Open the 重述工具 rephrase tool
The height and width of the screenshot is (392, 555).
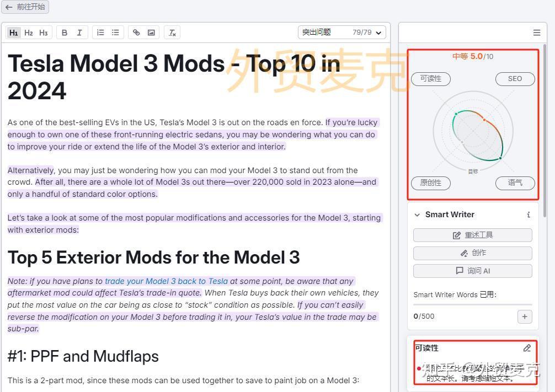pos(473,235)
